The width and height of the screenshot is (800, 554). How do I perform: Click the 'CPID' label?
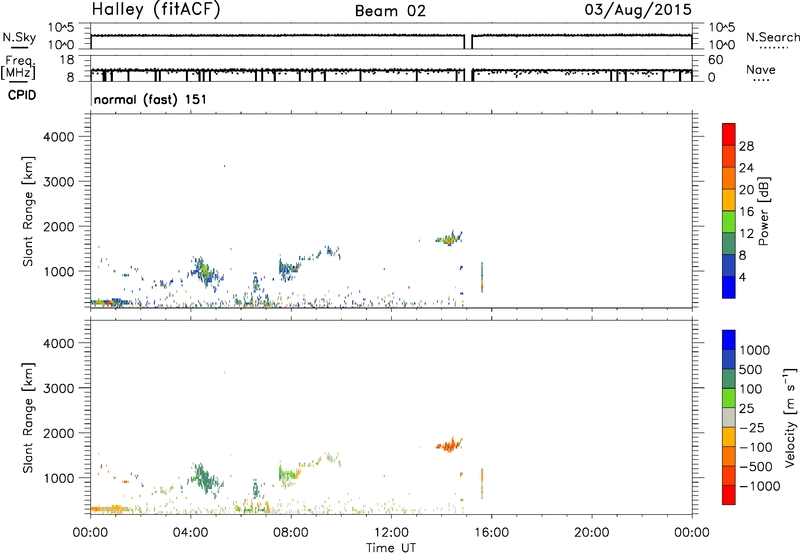pos(22,95)
